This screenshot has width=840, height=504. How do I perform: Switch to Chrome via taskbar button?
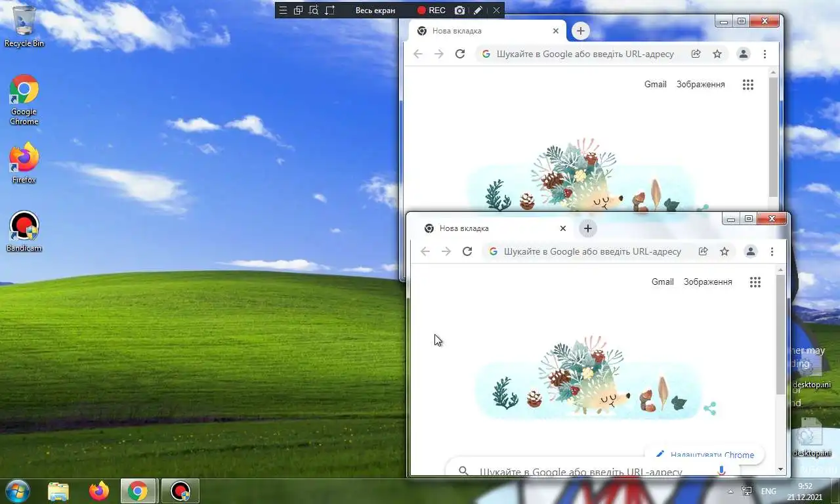pyautogui.click(x=138, y=491)
